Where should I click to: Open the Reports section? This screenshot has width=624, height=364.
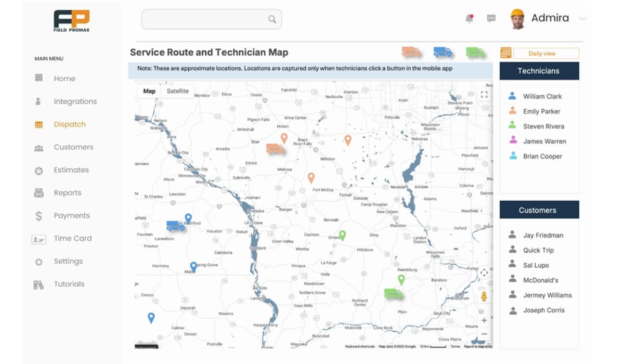(x=67, y=192)
